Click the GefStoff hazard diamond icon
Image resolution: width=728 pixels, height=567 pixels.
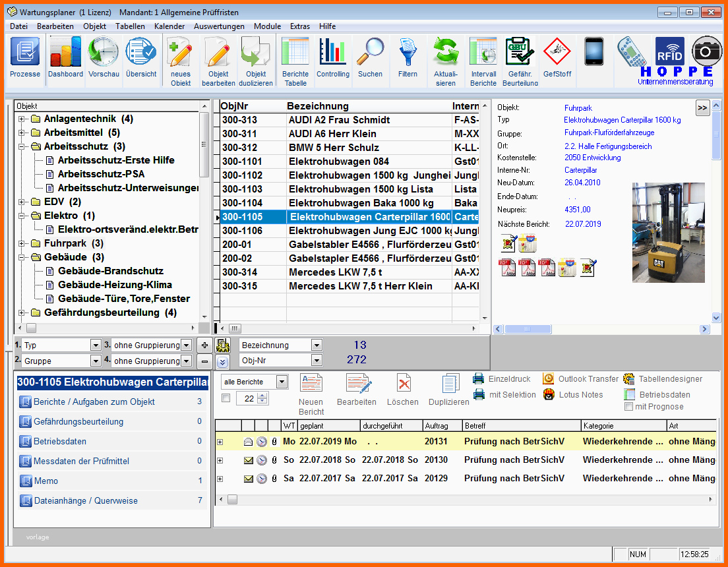[557, 52]
